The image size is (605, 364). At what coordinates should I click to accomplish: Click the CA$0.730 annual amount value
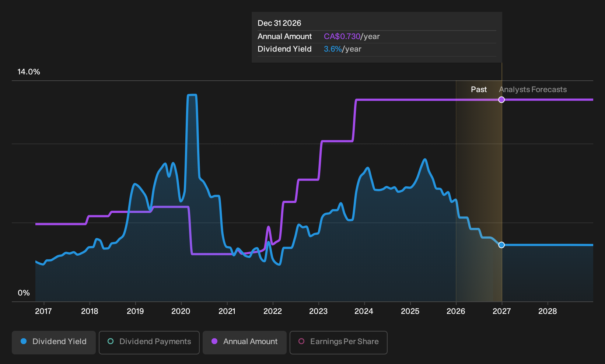point(342,36)
